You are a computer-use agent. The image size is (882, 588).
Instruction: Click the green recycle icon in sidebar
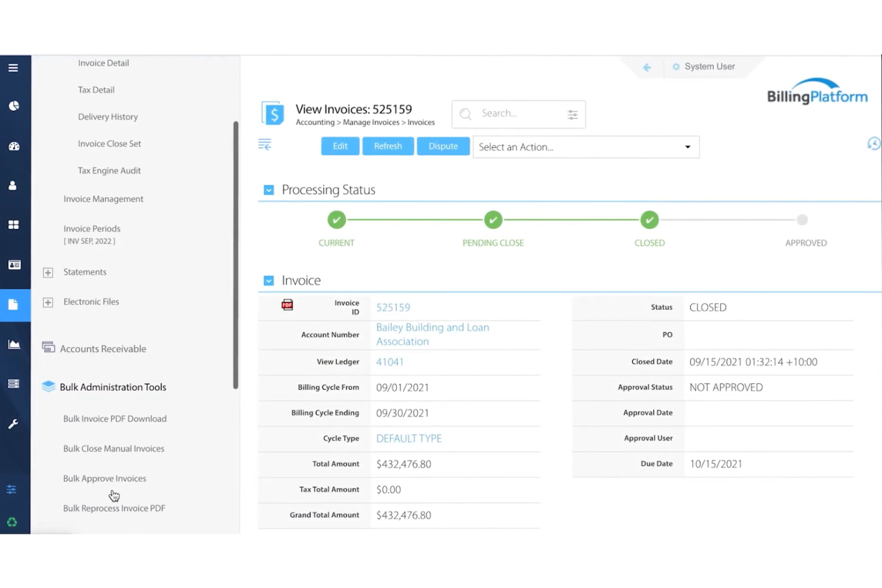[11, 522]
